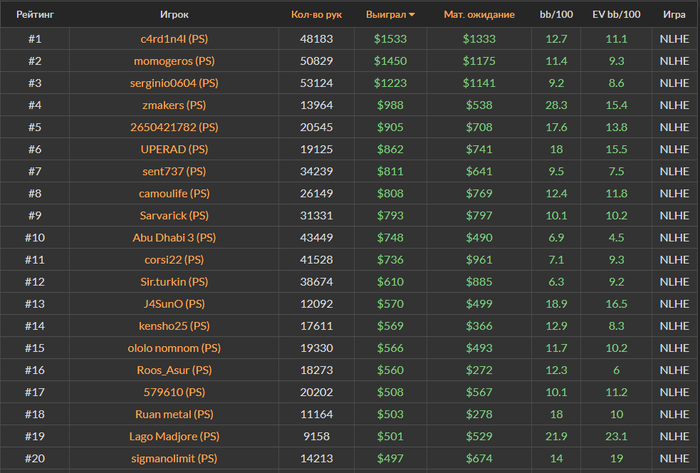Open UPERAD (PS) player link
The height and width of the screenshot is (473, 700).
click(x=174, y=149)
